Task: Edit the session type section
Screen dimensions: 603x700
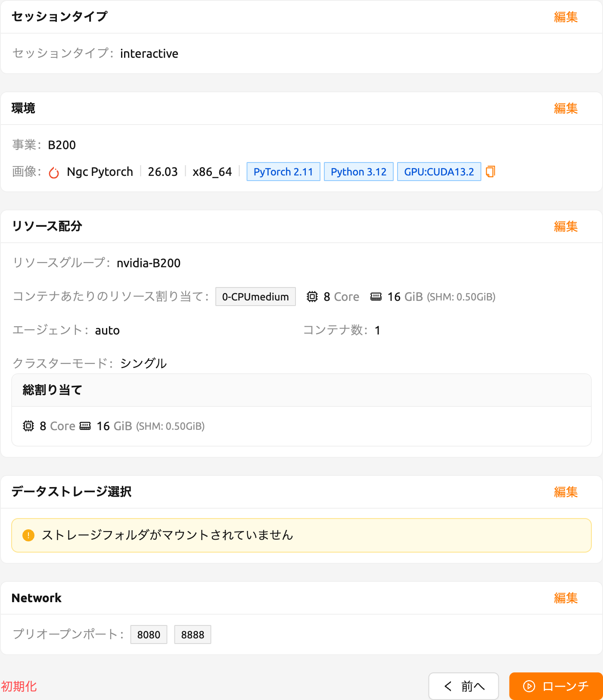Action: pyautogui.click(x=566, y=17)
